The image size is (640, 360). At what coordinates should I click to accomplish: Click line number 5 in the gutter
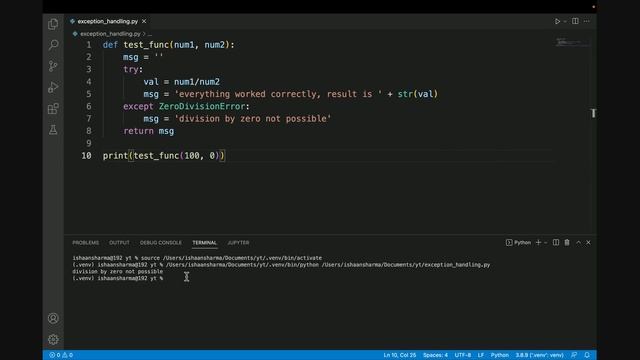pos(89,94)
